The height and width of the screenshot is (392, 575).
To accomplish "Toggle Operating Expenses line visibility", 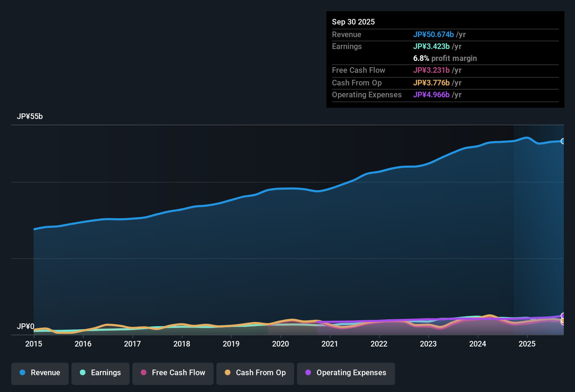I will pos(346,373).
